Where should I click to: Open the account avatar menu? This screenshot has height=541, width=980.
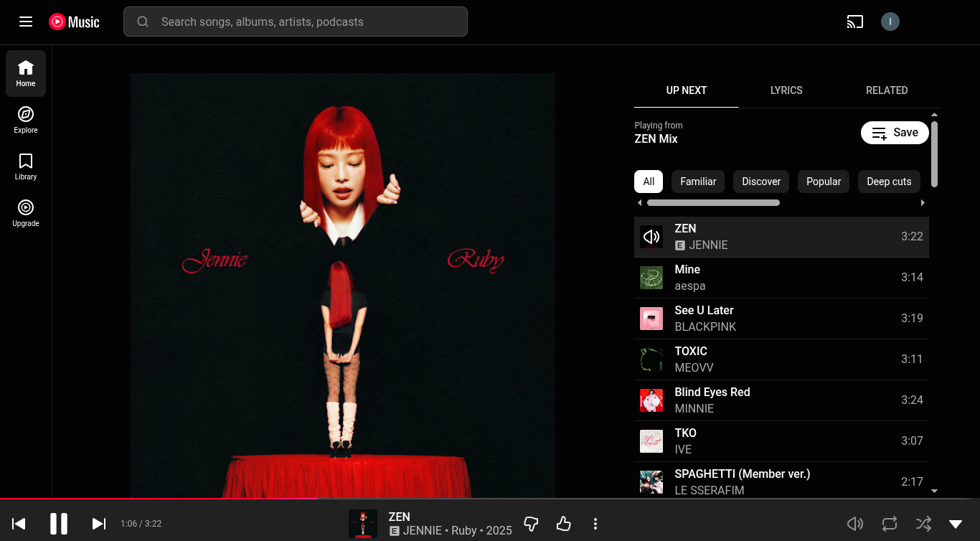[x=890, y=22]
